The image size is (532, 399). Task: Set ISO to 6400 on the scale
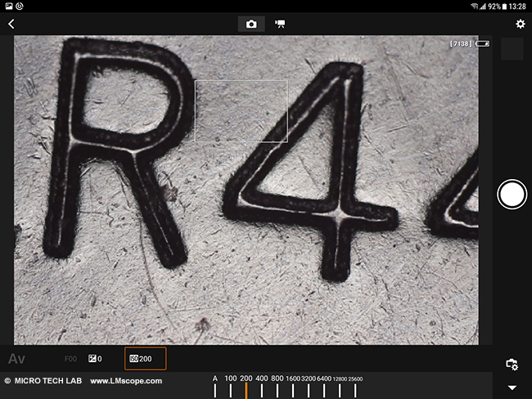pyautogui.click(x=324, y=387)
